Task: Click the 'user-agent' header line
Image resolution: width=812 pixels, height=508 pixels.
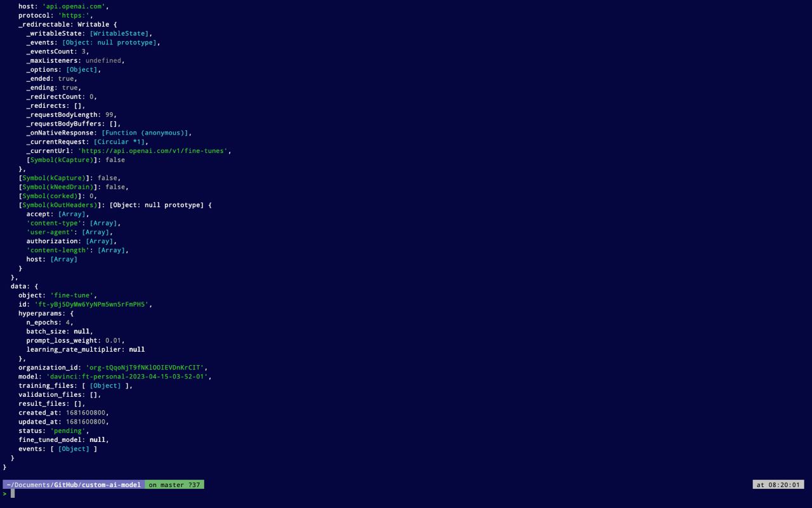Action: click(x=69, y=232)
